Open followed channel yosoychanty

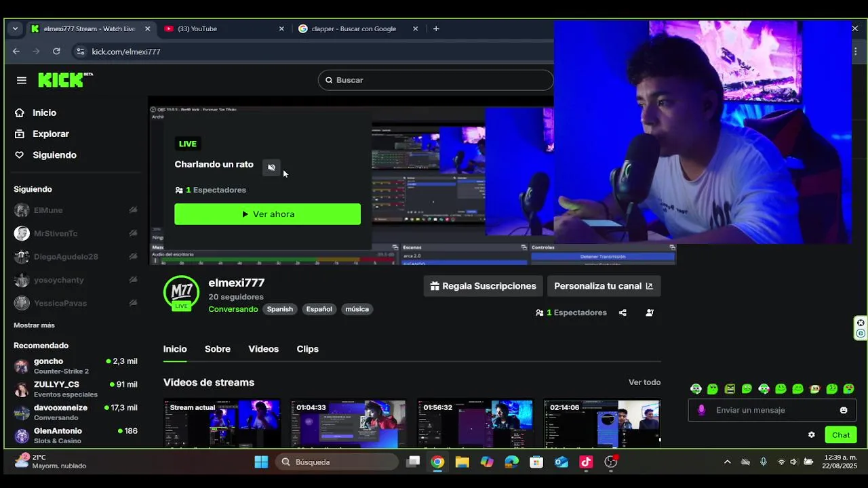[x=75, y=280]
